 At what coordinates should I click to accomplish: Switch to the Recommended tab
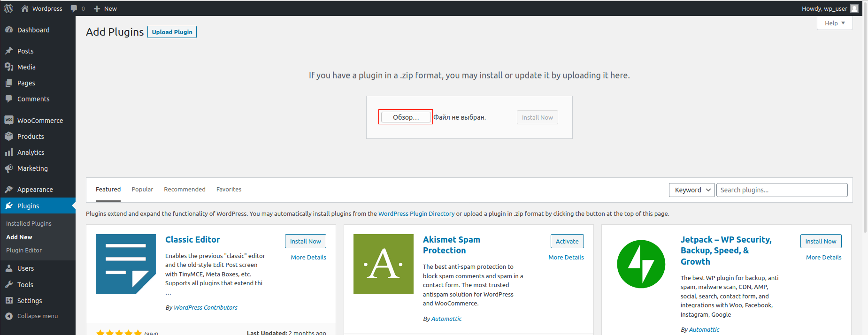point(184,190)
